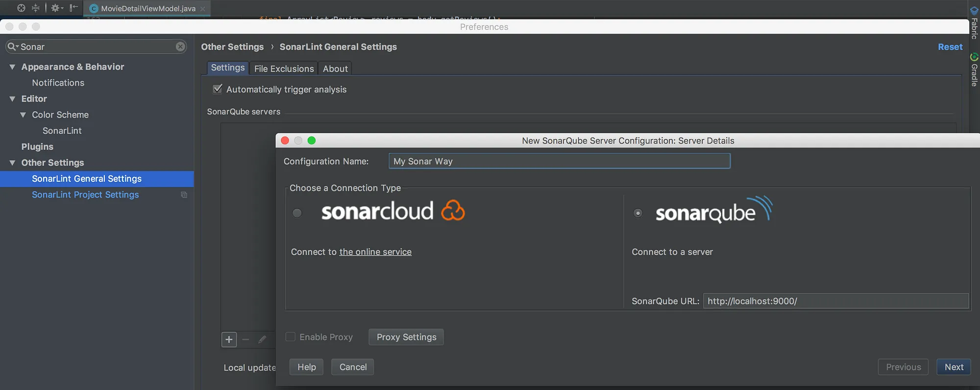The height and width of the screenshot is (390, 980).
Task: Collapse Appearance & Behavior tree node
Action: (x=12, y=67)
